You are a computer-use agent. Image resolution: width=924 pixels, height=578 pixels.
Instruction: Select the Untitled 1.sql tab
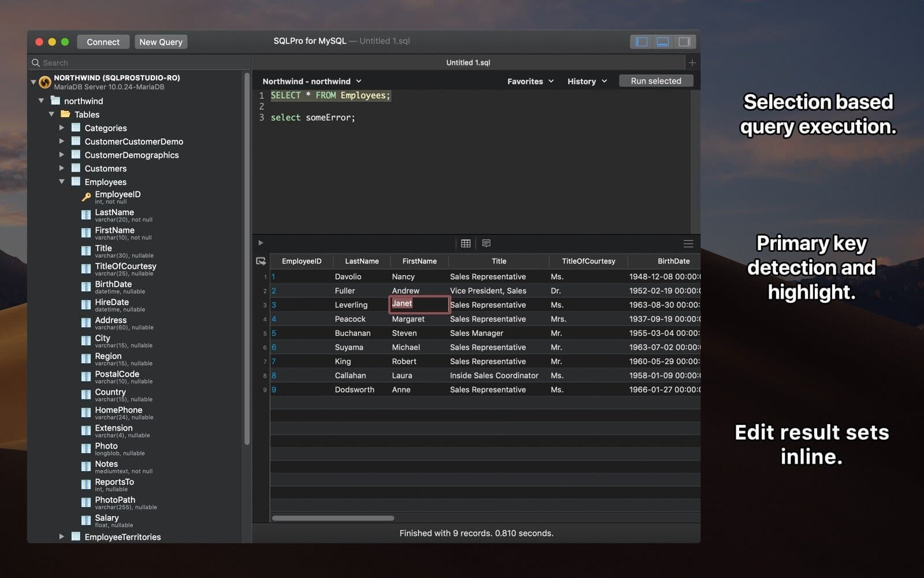468,62
